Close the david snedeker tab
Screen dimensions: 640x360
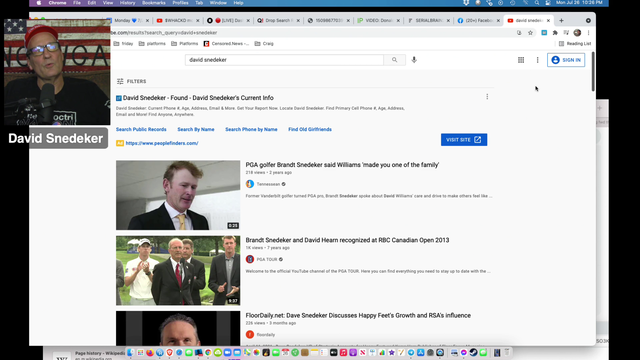point(548,20)
